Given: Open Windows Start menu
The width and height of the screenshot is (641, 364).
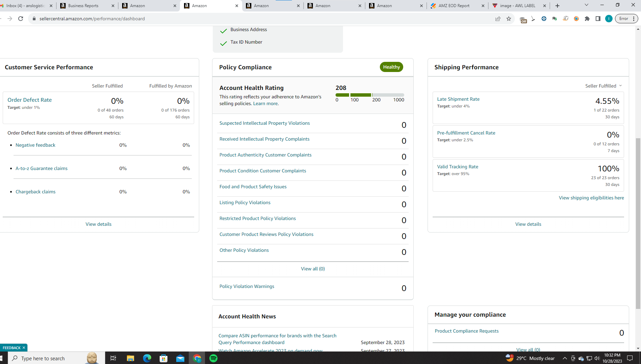Looking at the screenshot, I should pos(1,358).
